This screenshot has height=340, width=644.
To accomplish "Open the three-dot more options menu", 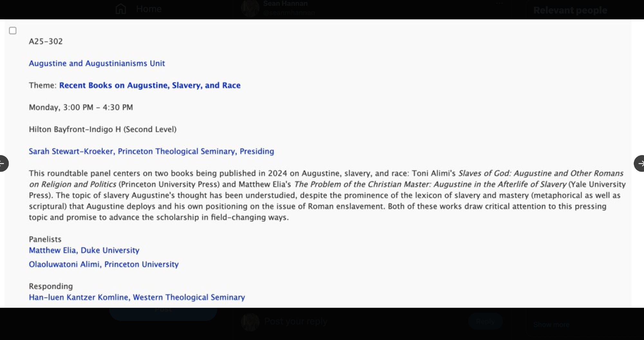I will coord(500,4).
